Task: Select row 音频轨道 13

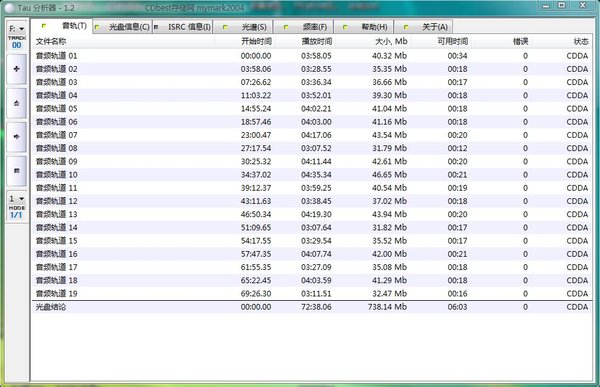Action: [312, 214]
